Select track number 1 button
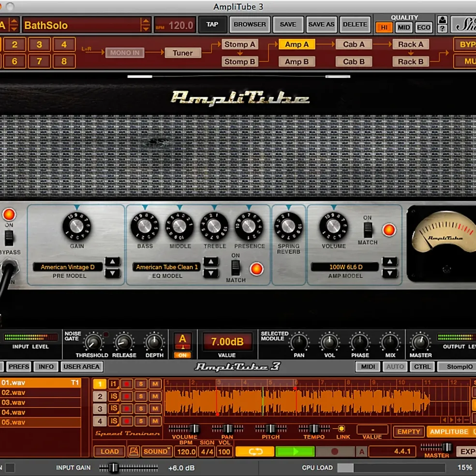 point(100,384)
